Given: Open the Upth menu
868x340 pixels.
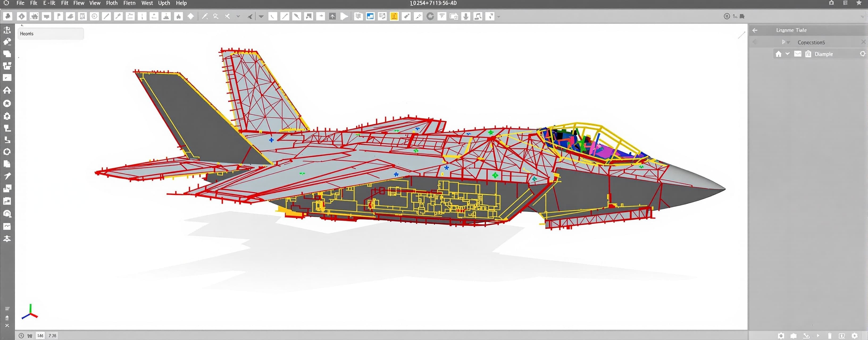Looking at the screenshot, I should tap(164, 3).
